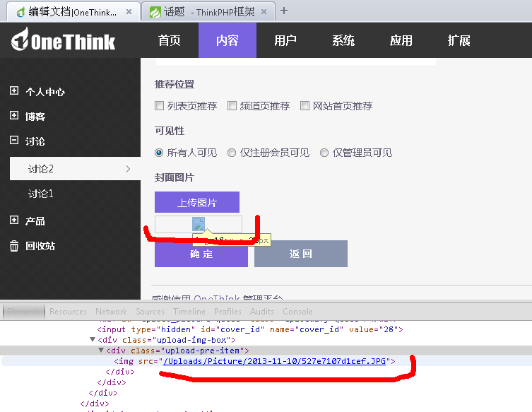The height and width of the screenshot is (412, 532).
Task: Click the ThinkPHP tab favicon
Action: (x=155, y=11)
